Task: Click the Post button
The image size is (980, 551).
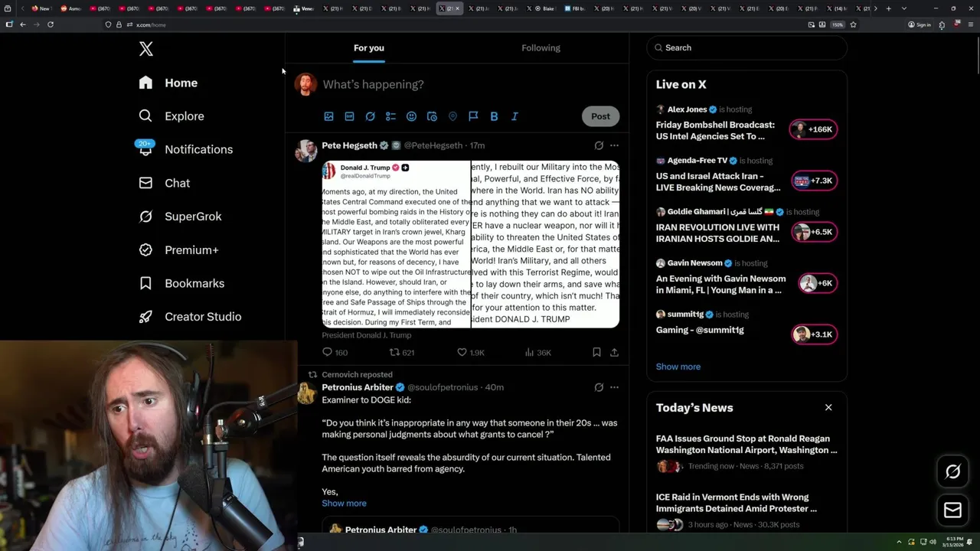Action: 600,116
